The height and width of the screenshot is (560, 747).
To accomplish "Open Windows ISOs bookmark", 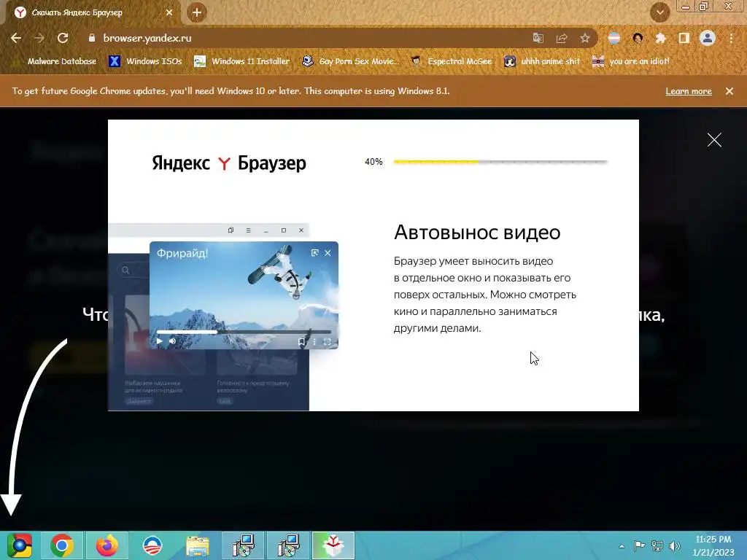I will 145,61.
